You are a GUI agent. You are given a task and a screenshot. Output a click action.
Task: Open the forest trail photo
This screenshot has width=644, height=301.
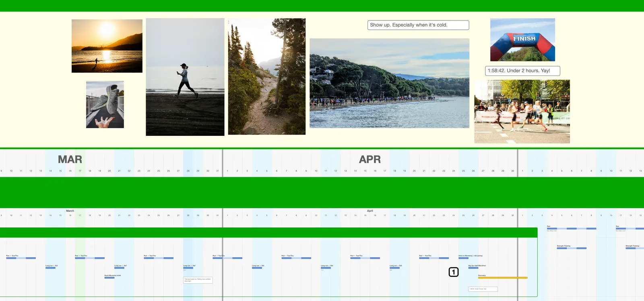coord(267,76)
